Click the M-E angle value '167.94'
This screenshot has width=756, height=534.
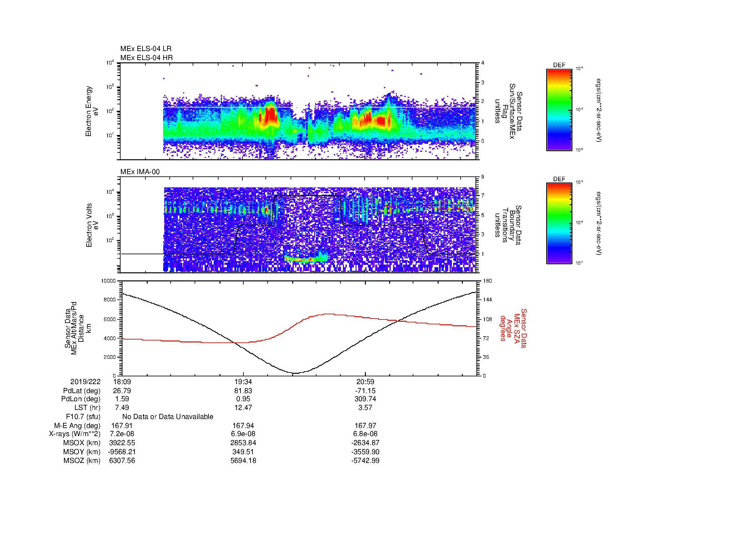[243, 426]
